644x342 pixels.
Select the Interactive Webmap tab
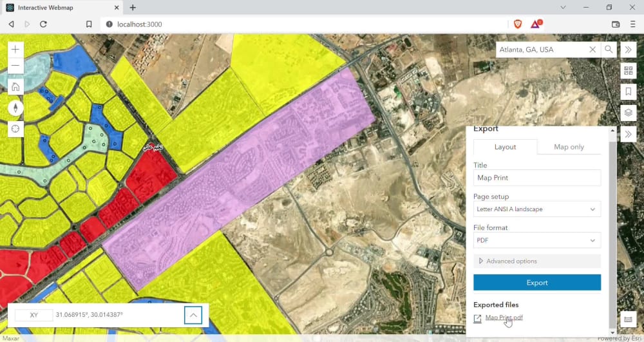[x=62, y=7]
